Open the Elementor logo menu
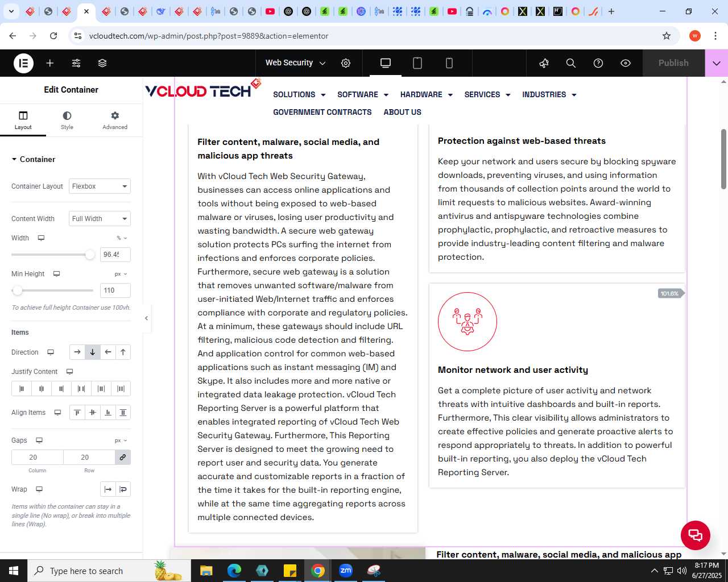The height and width of the screenshot is (582, 728). pos(23,63)
